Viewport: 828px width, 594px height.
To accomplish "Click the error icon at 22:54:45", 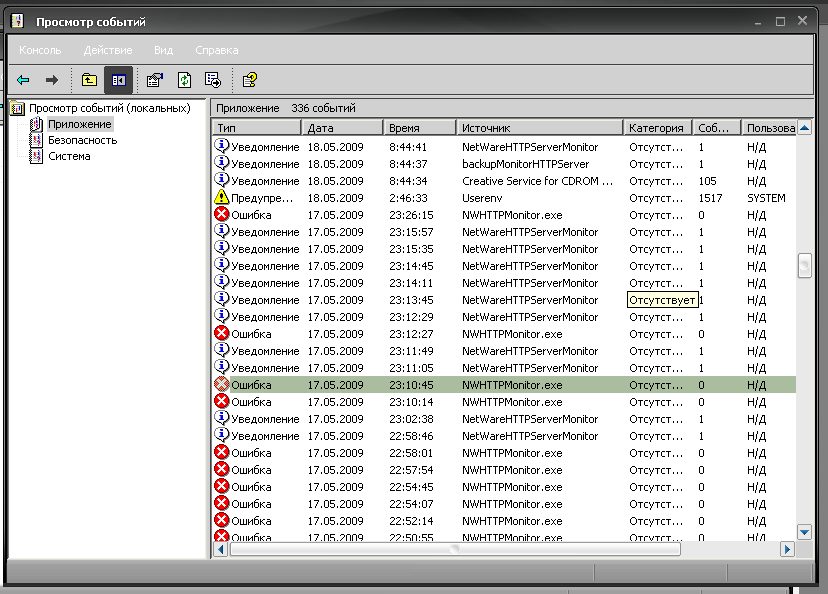I will click(x=221, y=486).
